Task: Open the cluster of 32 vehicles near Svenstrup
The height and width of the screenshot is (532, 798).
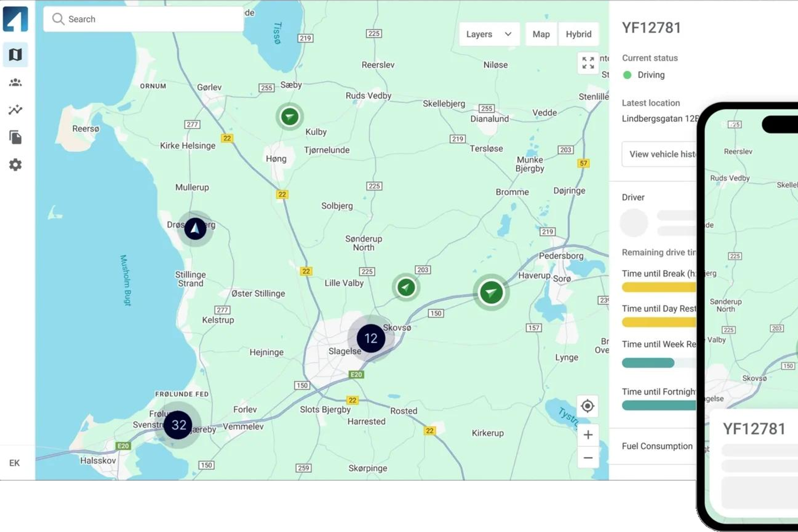Action: click(x=179, y=424)
